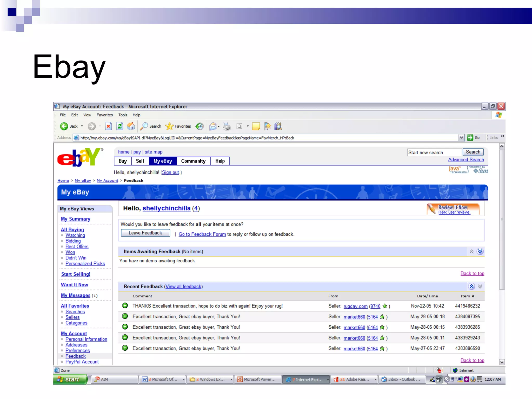Screen dimensions: 532x399
Task: Select the Community tab
Action: (193, 161)
